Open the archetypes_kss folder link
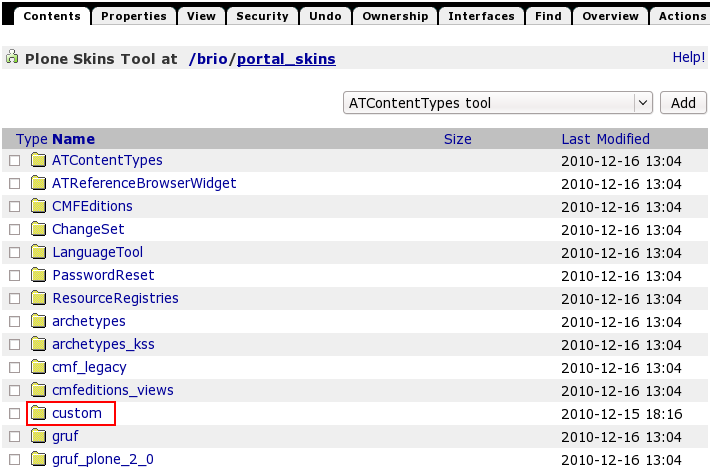The height and width of the screenshot is (471, 710). [103, 344]
